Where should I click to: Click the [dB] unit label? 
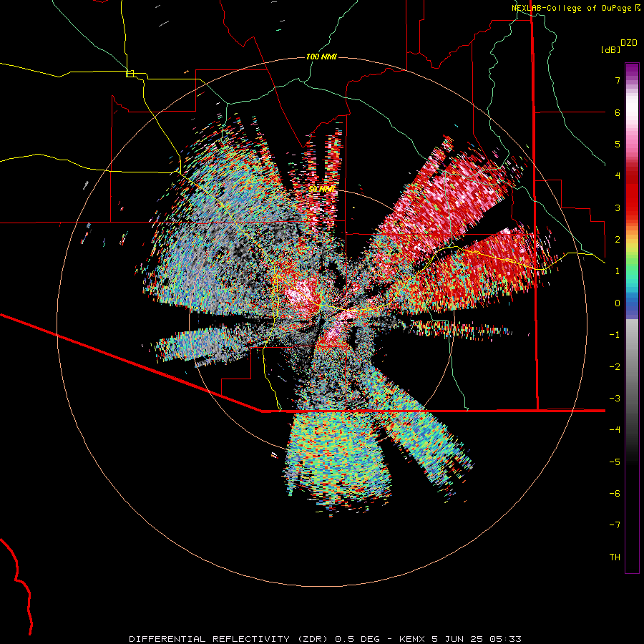coord(610,49)
